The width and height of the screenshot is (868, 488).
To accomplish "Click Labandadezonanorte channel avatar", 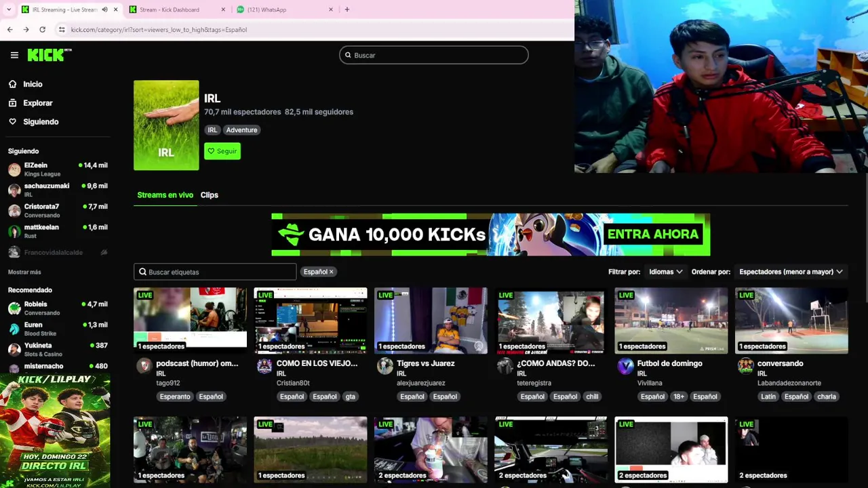I will tap(745, 366).
